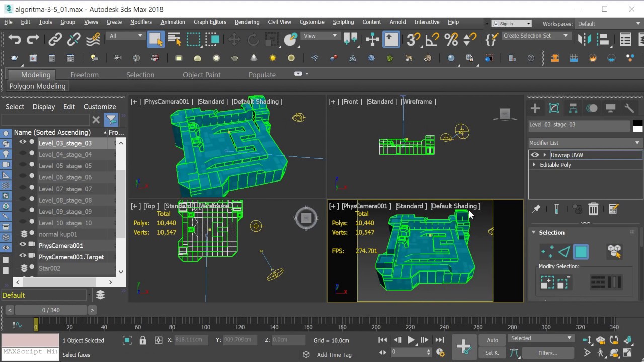
Task: Click the Undo arrow in main toolbar
Action: click(x=14, y=39)
